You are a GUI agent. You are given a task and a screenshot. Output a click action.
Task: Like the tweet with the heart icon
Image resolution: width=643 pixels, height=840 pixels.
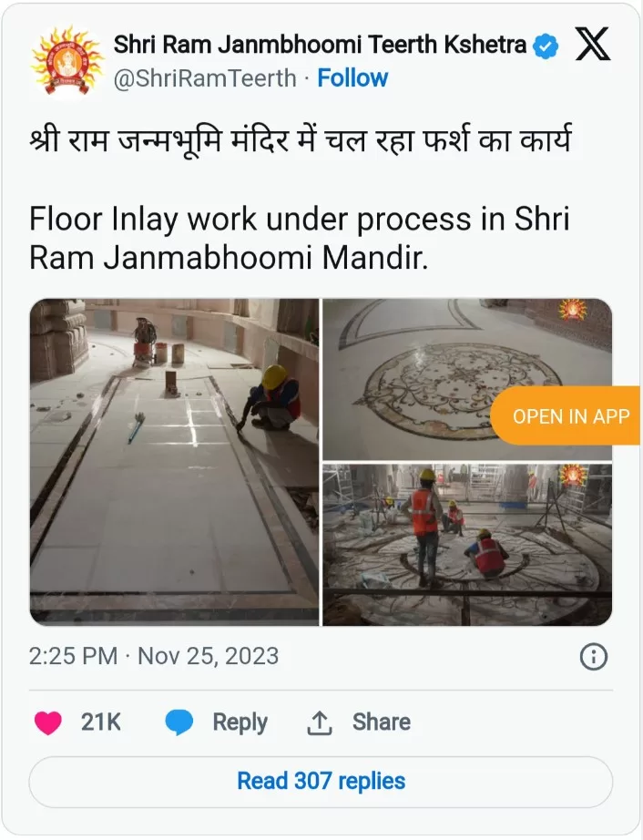48,722
